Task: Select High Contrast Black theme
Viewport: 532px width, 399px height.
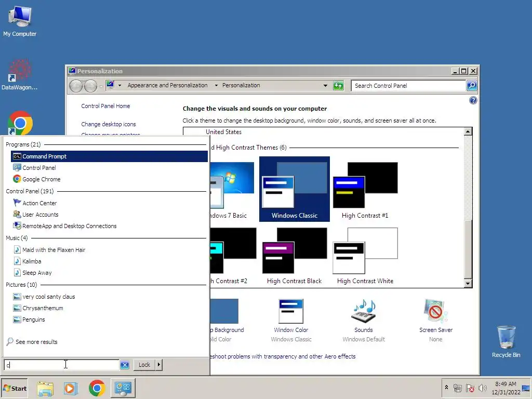Action: (x=295, y=255)
